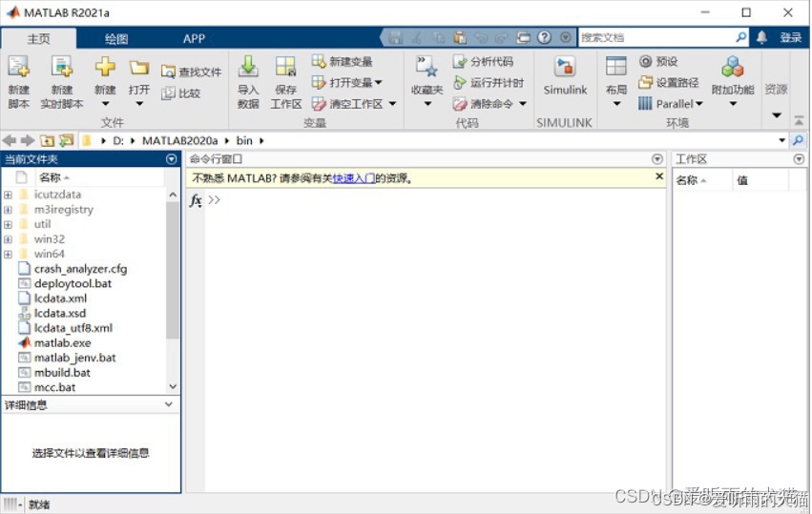Launch Simulink from the toolbar

pos(565,76)
